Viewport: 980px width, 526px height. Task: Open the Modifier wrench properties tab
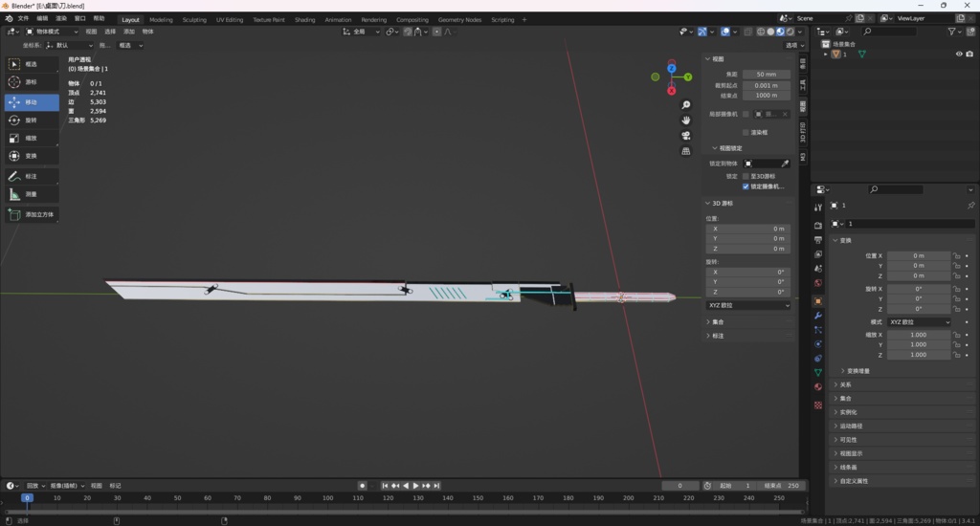pos(818,316)
